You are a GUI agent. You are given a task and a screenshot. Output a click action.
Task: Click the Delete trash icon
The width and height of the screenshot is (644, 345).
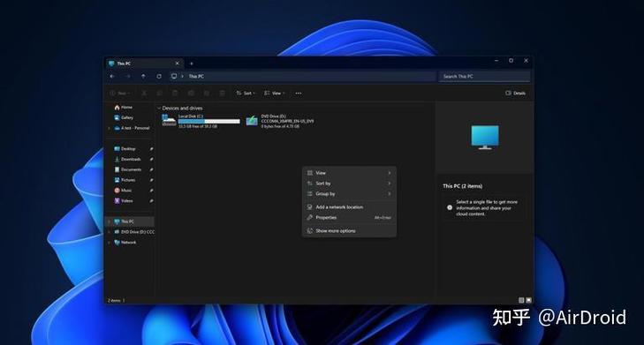223,94
